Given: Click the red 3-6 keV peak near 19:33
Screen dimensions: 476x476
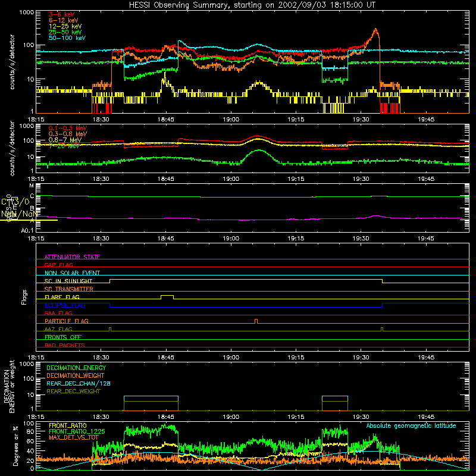Looking at the screenshot, I should coord(375,30).
